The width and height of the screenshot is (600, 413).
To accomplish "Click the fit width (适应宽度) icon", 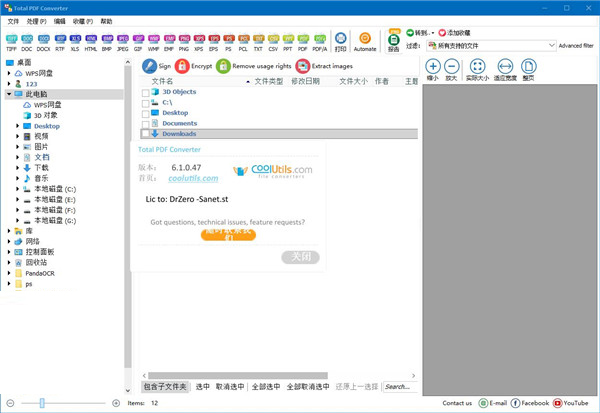I will coord(505,69).
